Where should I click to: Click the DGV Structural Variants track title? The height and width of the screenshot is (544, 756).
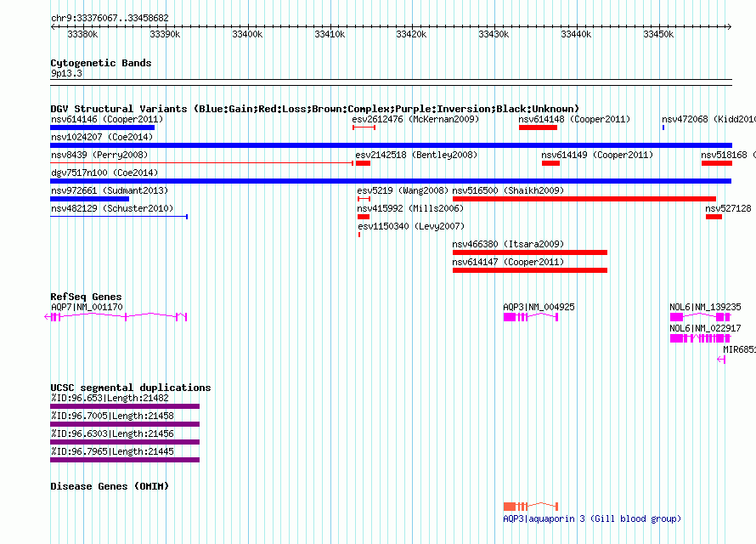click(x=315, y=109)
